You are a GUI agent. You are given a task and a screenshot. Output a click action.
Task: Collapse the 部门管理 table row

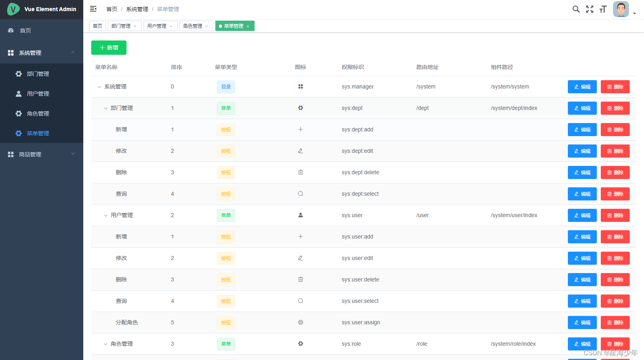(x=105, y=108)
